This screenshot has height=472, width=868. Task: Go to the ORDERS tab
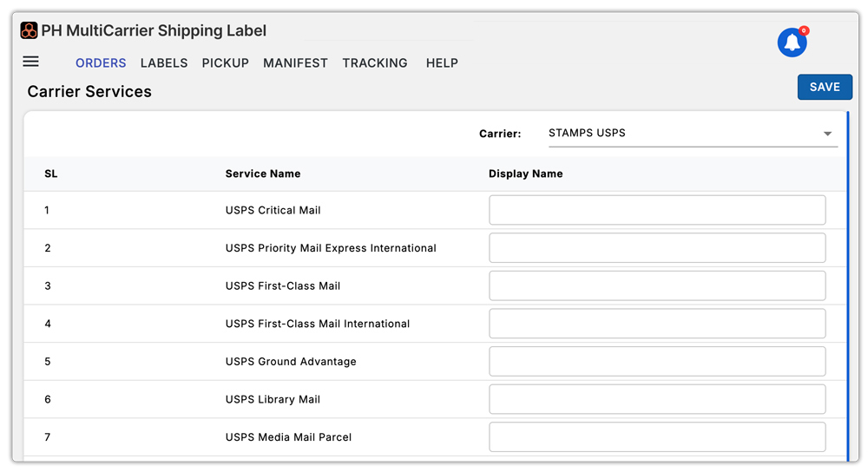[101, 63]
